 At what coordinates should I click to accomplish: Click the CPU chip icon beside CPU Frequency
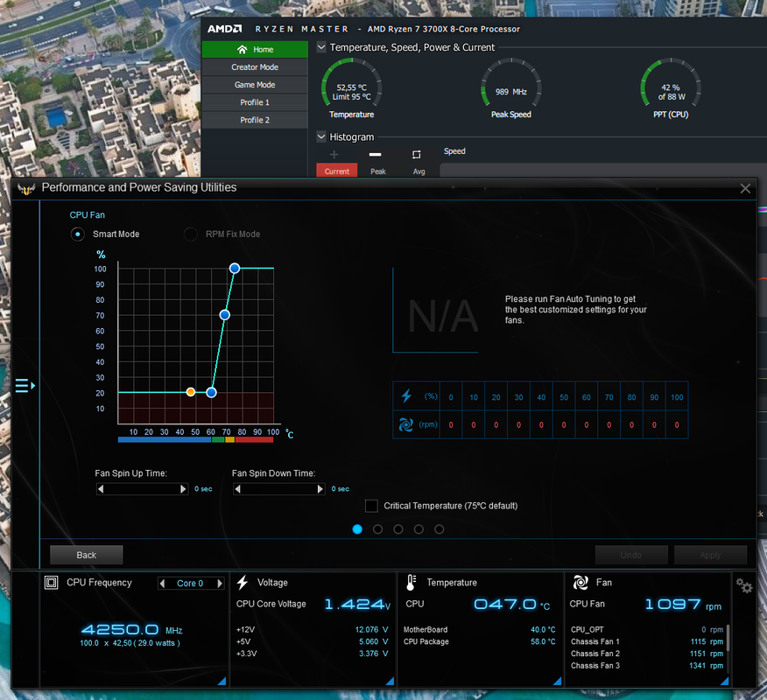tap(51, 582)
